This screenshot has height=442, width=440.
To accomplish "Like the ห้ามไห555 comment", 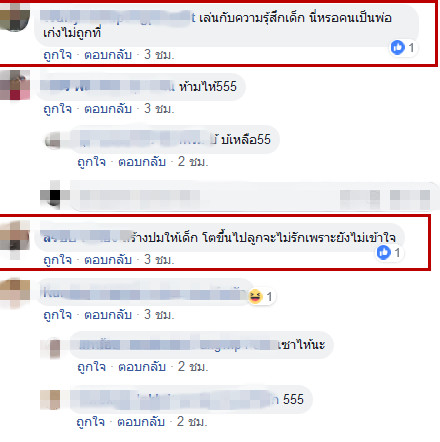I will (57, 109).
